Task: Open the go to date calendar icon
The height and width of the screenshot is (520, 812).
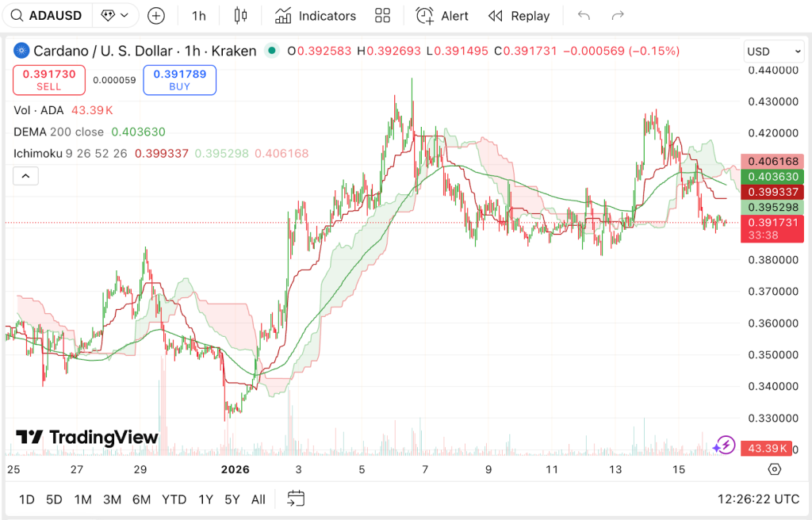Action: 296,499
